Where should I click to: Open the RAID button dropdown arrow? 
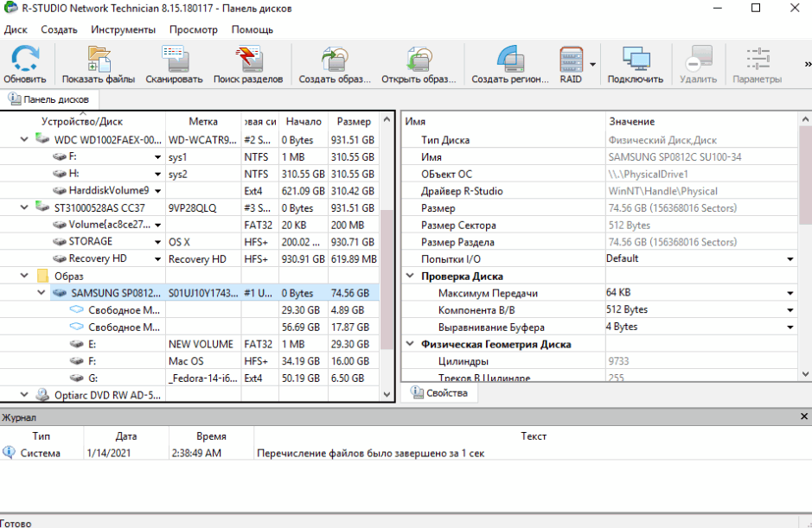tap(592, 65)
